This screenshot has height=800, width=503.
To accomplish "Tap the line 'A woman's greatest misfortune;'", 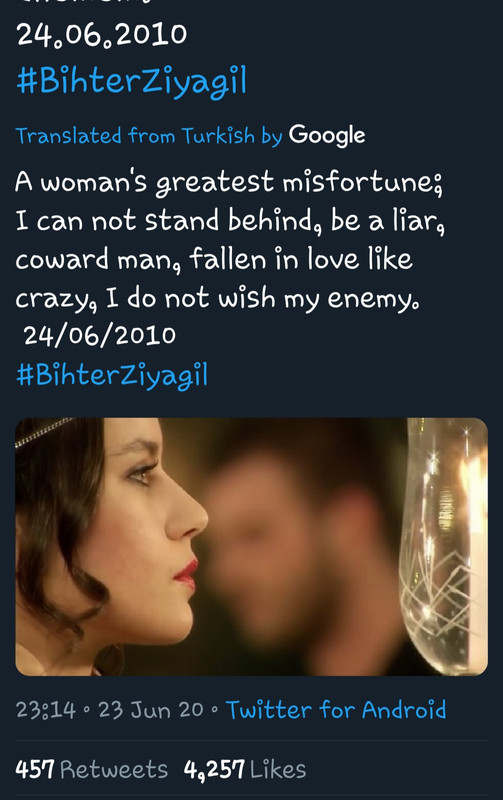I will coord(229,182).
